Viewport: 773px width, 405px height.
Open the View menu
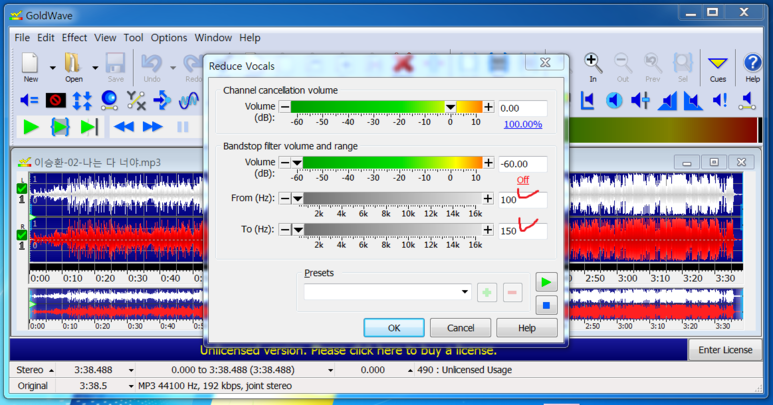point(105,37)
